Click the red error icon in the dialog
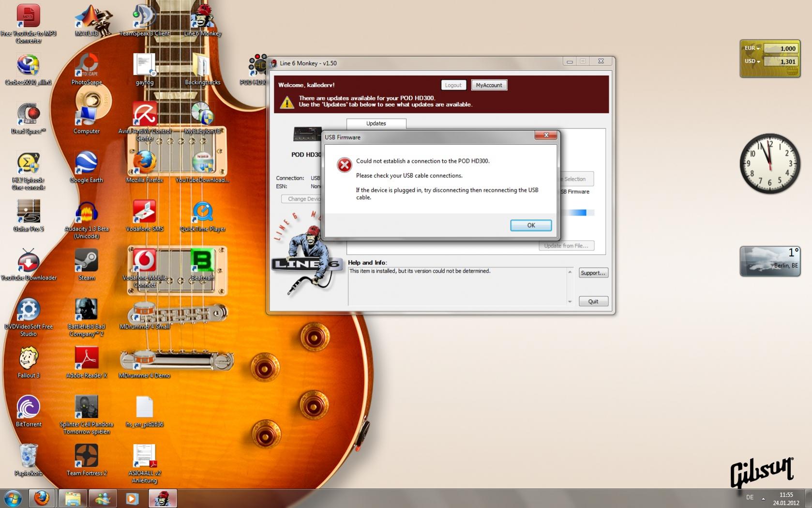This screenshot has width=812, height=508. click(x=344, y=165)
